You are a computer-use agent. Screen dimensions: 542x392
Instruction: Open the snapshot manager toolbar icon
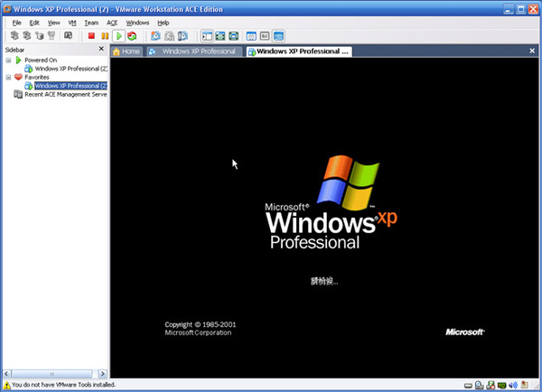tap(182, 35)
